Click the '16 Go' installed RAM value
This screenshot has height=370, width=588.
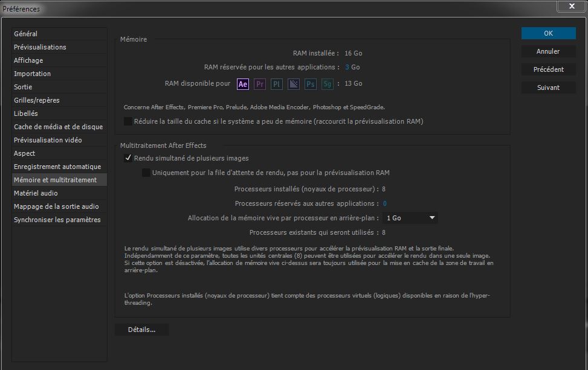click(354, 53)
